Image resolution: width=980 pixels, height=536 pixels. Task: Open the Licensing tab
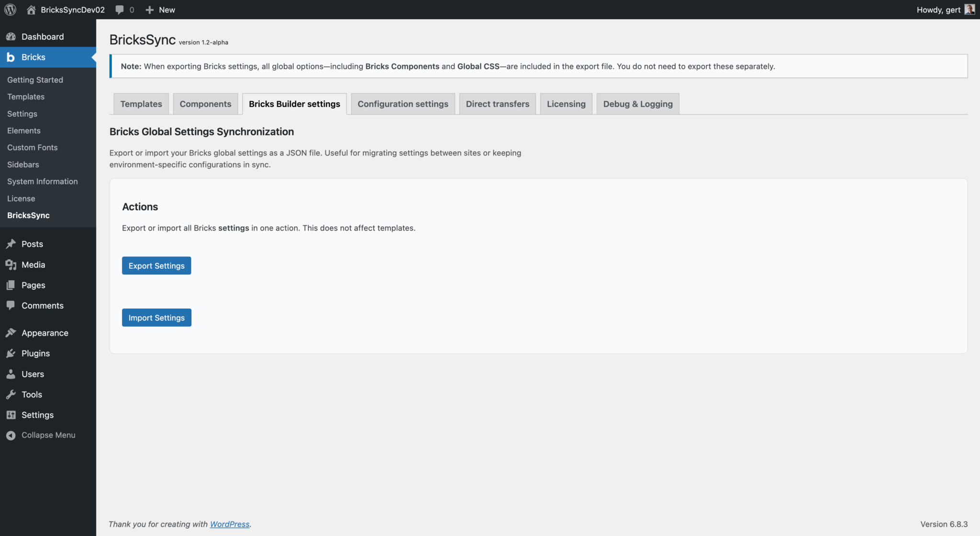click(566, 104)
